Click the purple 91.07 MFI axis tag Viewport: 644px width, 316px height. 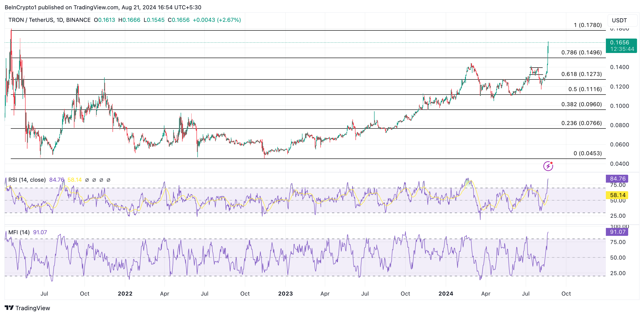617,232
